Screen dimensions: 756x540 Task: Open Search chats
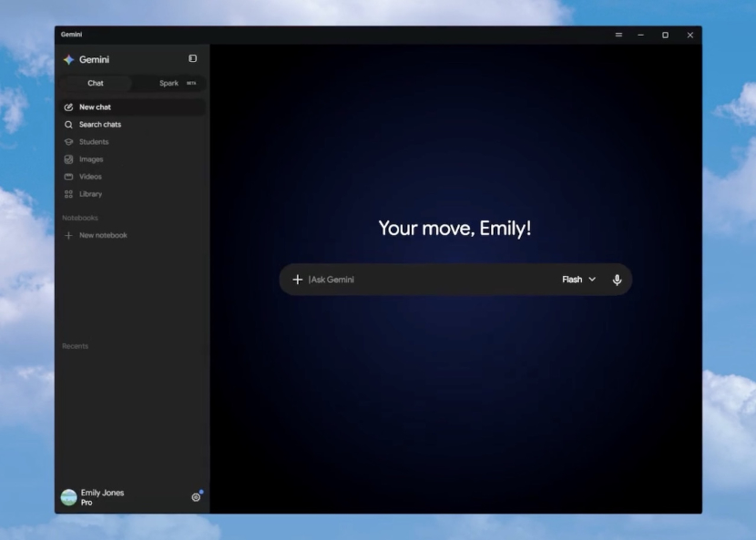click(133, 125)
